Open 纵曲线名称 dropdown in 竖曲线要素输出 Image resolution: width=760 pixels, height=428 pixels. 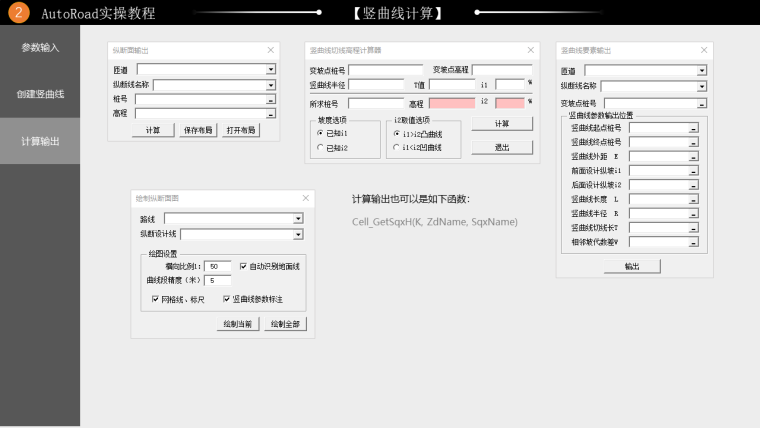click(x=702, y=86)
